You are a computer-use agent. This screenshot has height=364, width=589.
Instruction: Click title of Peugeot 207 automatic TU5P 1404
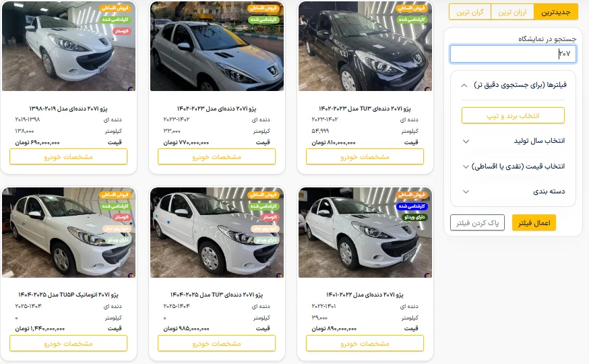click(x=68, y=295)
